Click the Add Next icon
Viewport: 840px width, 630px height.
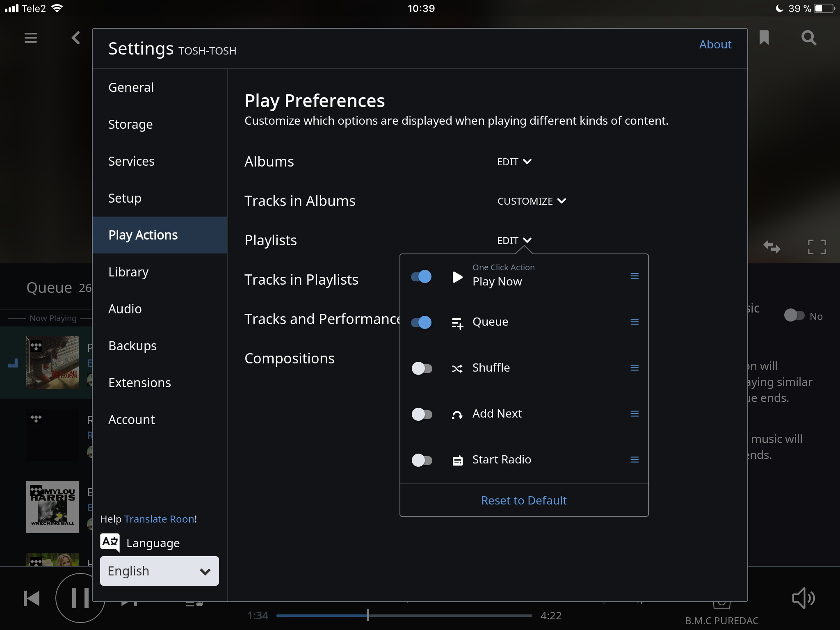(x=457, y=414)
